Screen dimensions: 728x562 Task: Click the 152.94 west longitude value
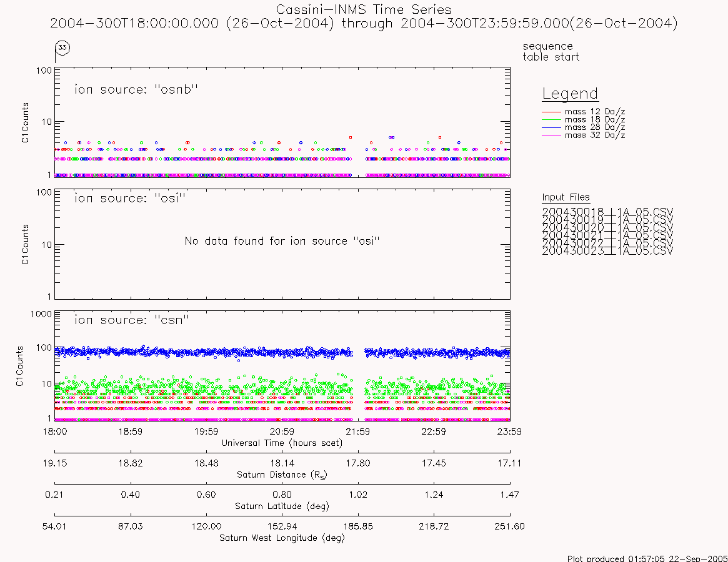point(282,526)
